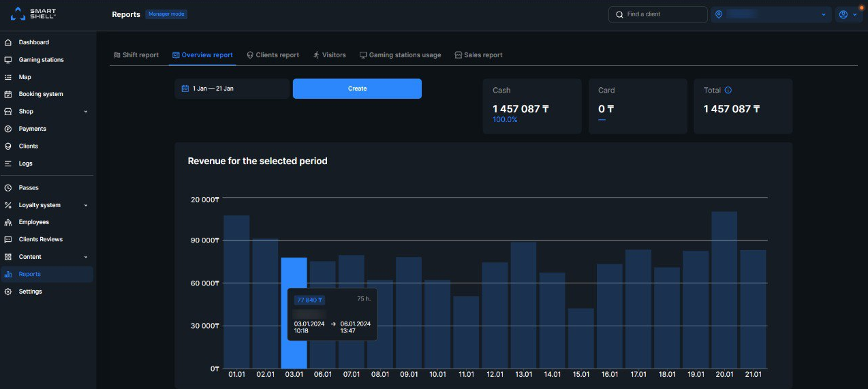Click the Find a client search field
This screenshot has width=868, height=389.
(x=657, y=14)
